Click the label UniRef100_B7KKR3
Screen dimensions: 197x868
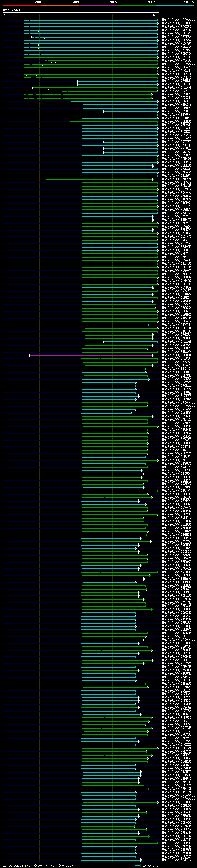177,230
